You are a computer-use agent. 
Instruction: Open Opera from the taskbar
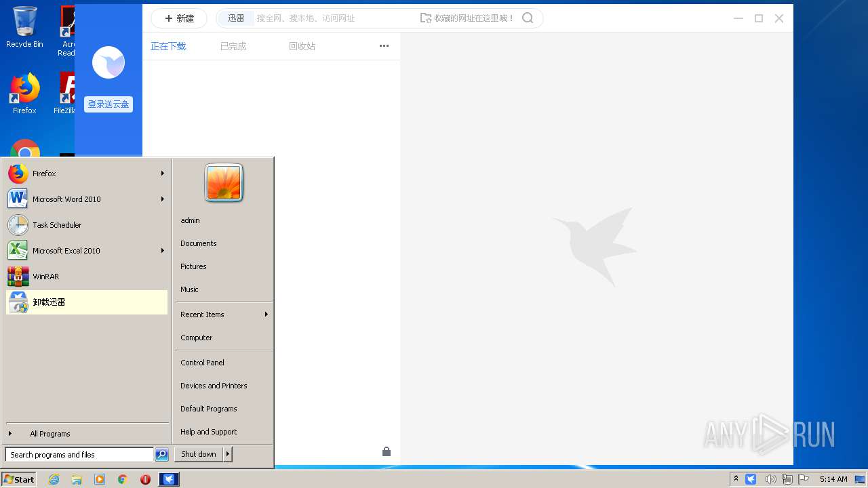(145, 479)
